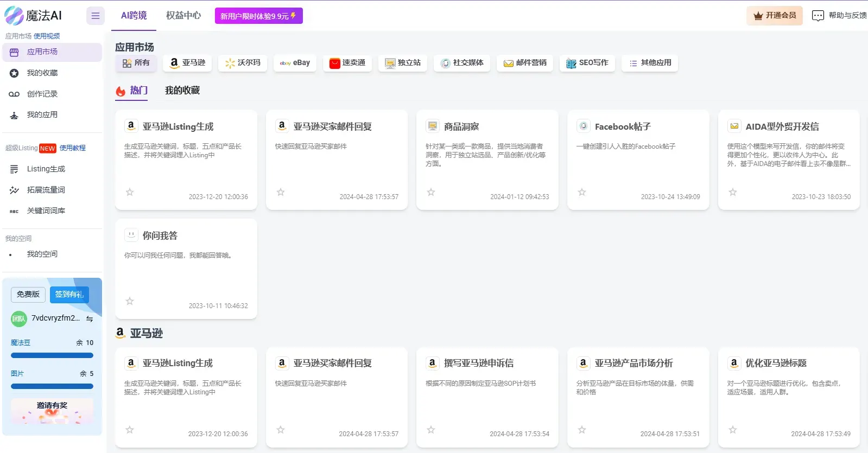Click the 魔法豆 quota progress bar
The image size is (868, 453).
coord(52,356)
